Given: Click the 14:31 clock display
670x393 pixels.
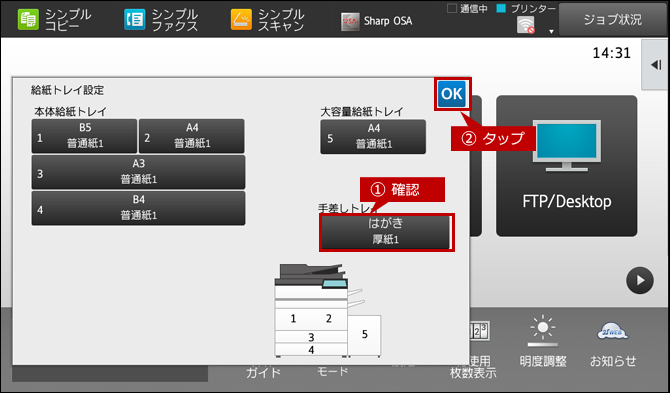Looking at the screenshot, I should (x=611, y=53).
